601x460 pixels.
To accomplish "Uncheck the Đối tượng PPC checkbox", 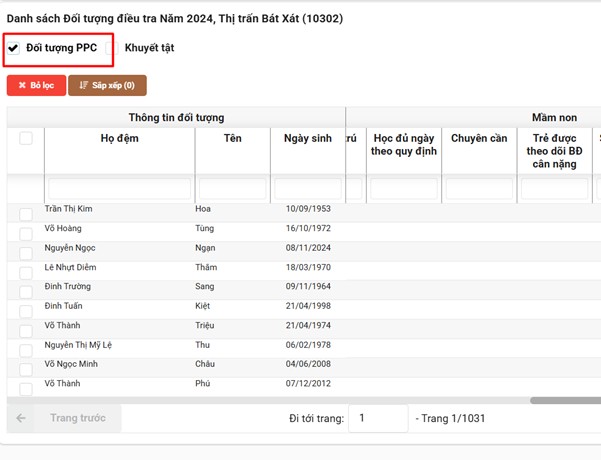I will (x=13, y=48).
